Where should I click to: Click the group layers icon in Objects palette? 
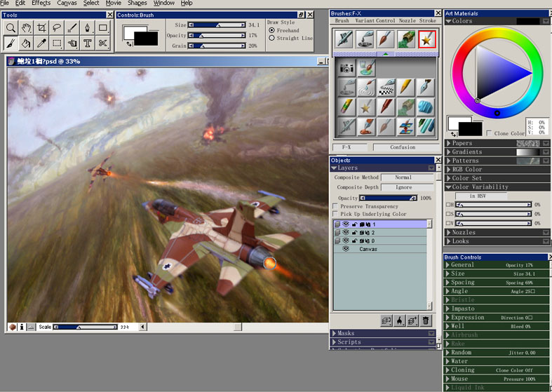(x=386, y=320)
